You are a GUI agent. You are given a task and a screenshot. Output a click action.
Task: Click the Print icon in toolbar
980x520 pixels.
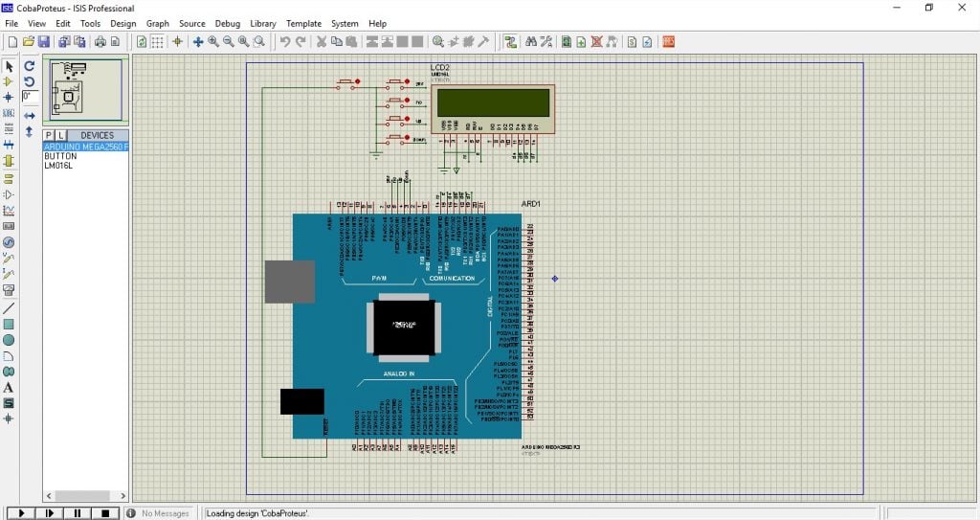coord(100,42)
